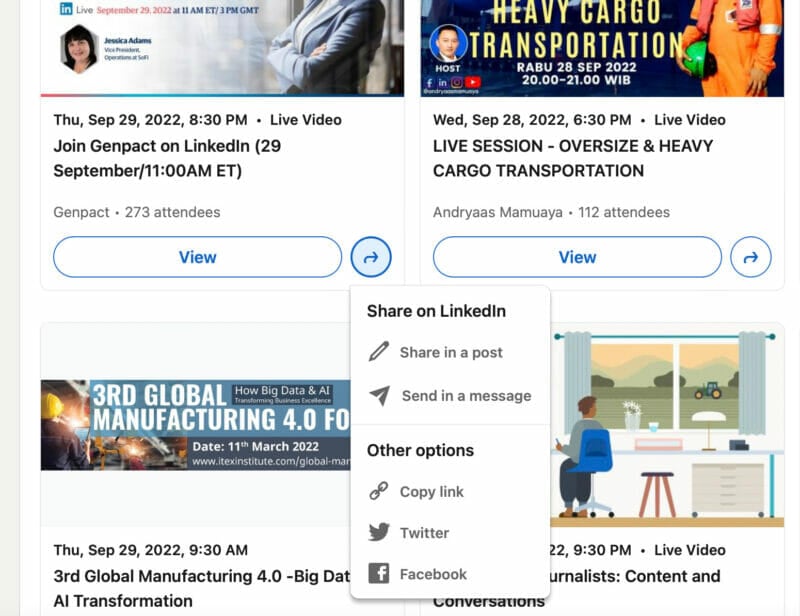Click 'Genpact • 273 attendees' text

pyautogui.click(x=137, y=212)
